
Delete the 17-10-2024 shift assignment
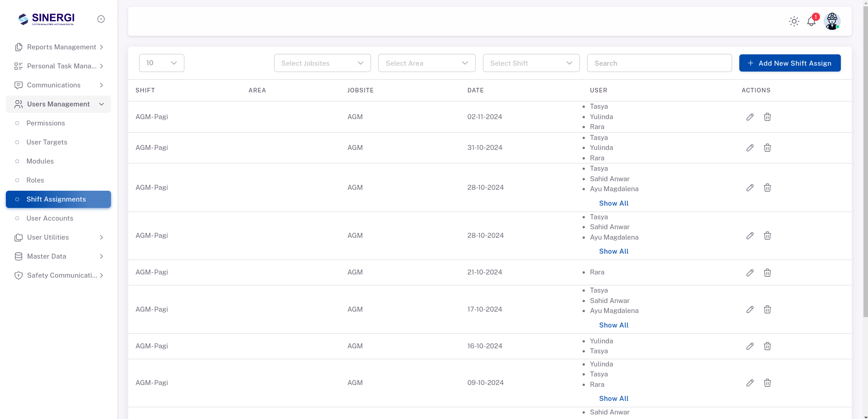(767, 309)
